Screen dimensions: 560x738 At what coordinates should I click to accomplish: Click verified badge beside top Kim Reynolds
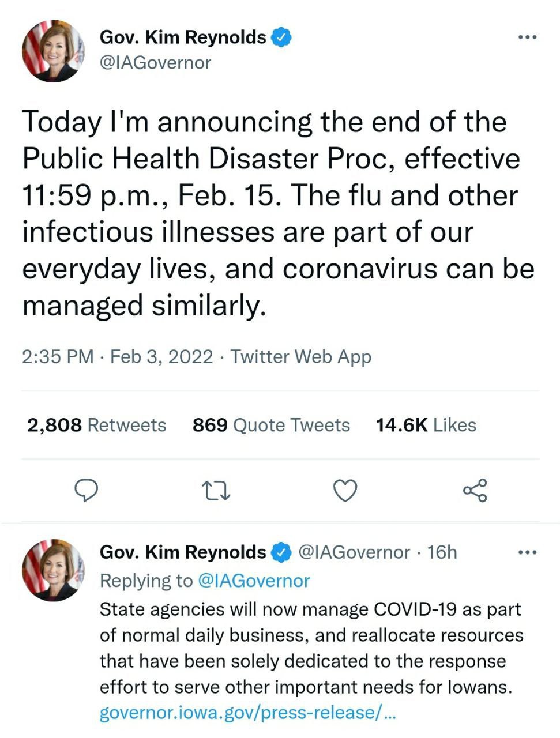point(281,38)
